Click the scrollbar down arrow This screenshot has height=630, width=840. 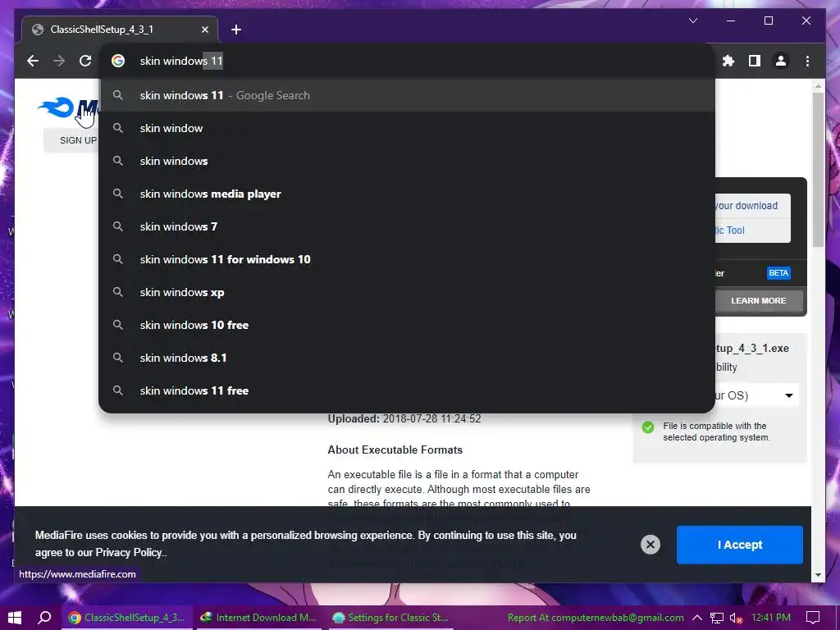pyautogui.click(x=818, y=575)
